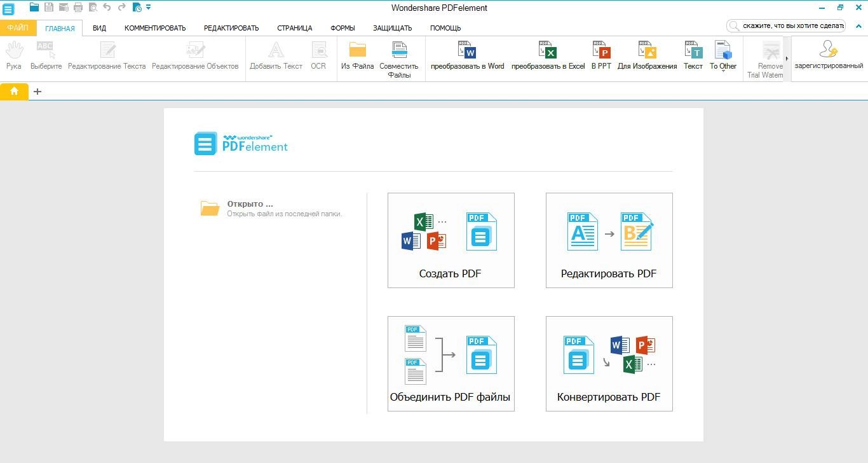Convert with В PPT button
Screen dimensions: 868x463
pos(601,55)
